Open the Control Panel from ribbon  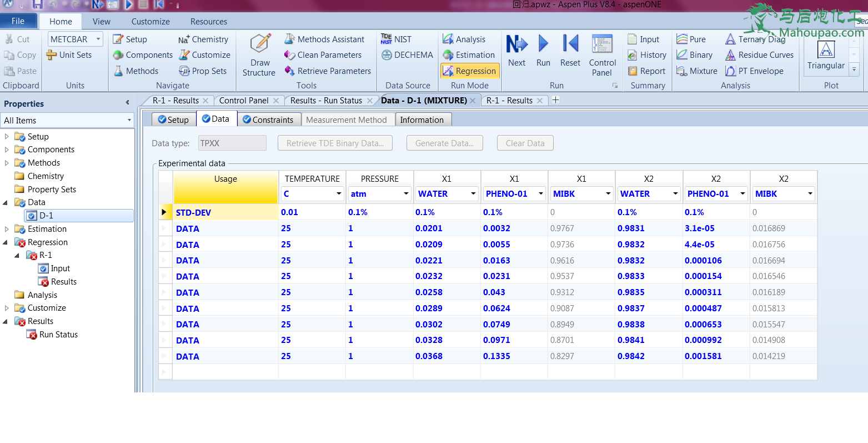point(603,55)
